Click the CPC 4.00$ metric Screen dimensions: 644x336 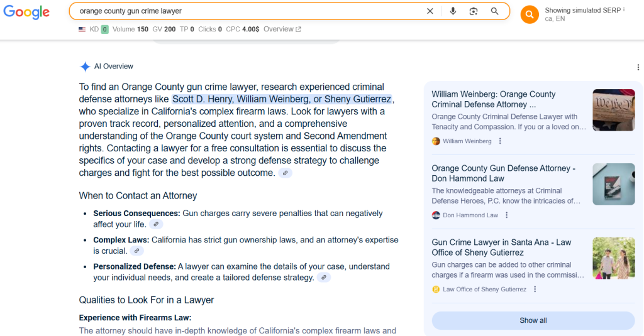(243, 29)
